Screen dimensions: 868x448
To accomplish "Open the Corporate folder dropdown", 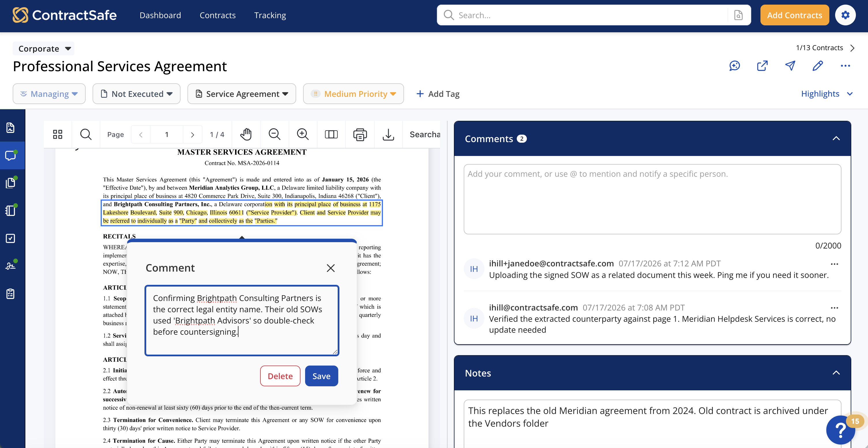I will 44,48.
